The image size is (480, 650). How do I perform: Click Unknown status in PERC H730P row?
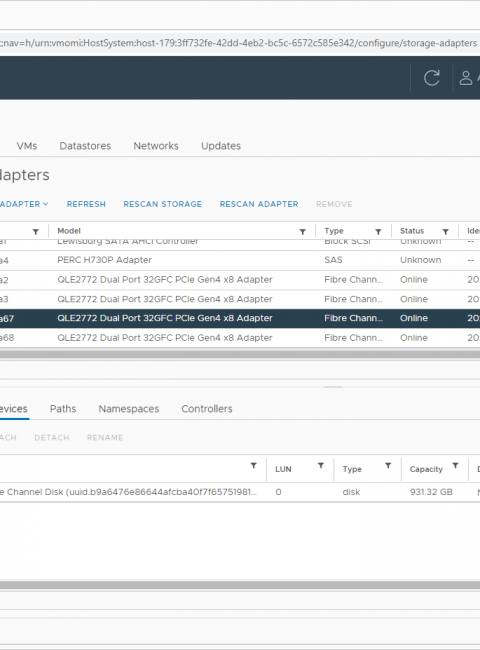coord(420,260)
